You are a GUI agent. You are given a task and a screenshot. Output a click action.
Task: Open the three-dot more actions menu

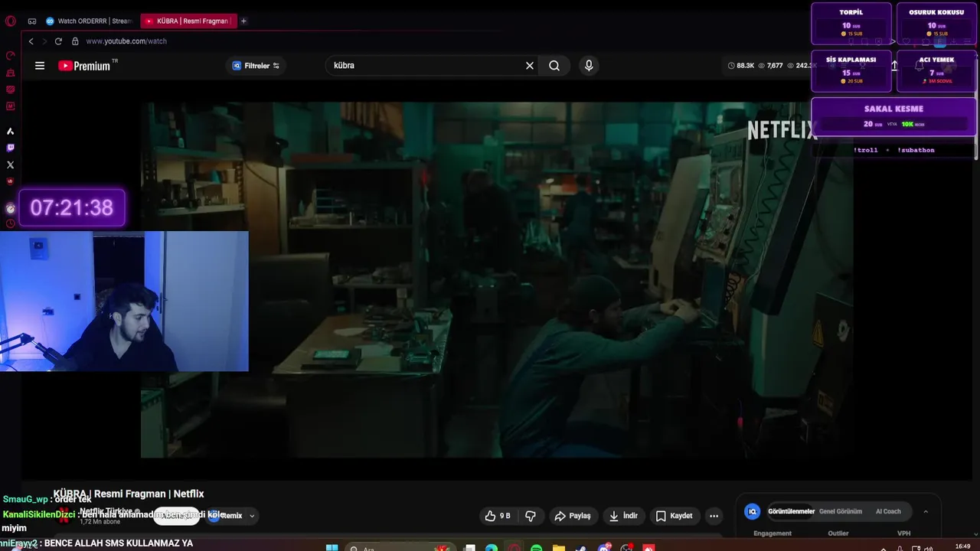click(714, 516)
